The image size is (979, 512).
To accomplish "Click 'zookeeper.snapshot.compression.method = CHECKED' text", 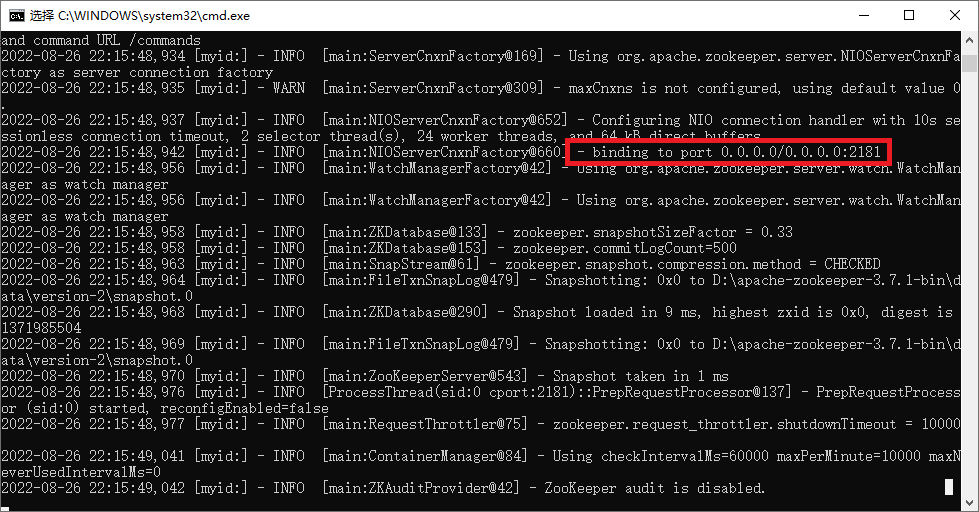I will click(x=692, y=264).
